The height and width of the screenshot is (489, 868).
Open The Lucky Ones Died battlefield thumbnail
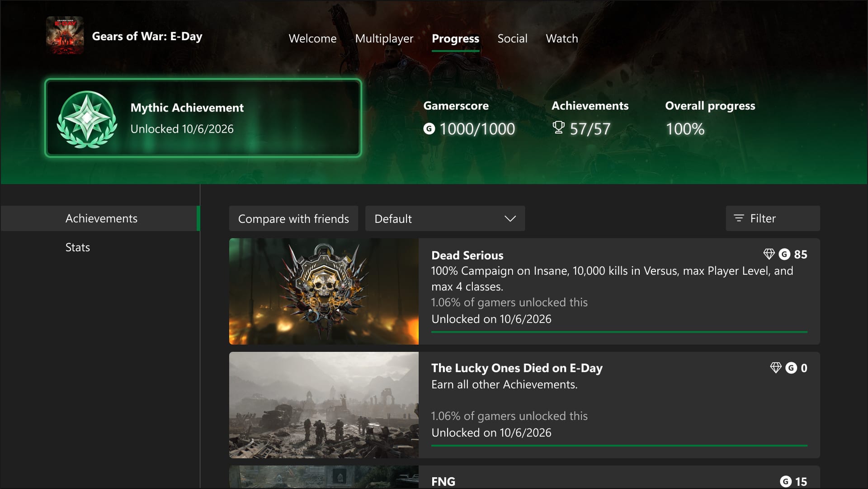point(324,405)
